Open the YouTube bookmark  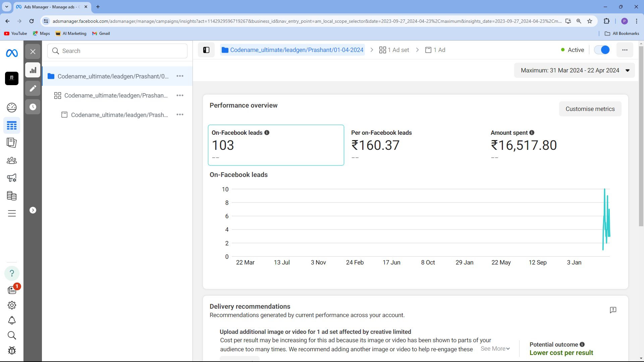(x=15, y=34)
